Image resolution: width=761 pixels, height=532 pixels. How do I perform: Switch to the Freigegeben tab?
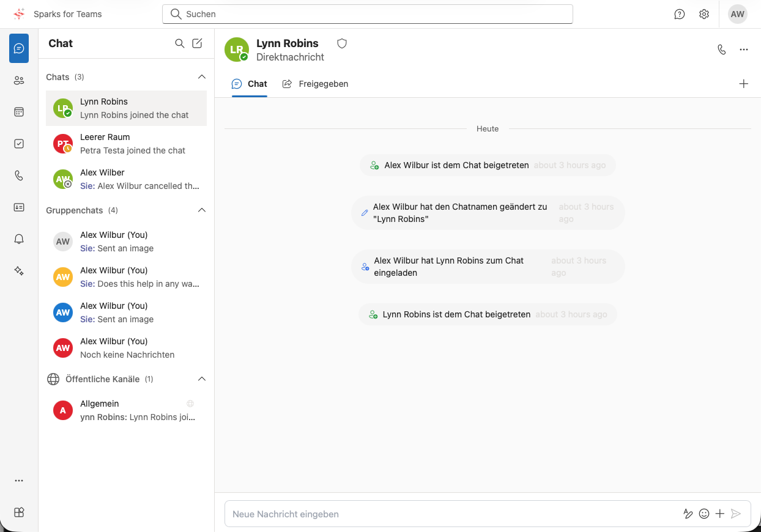tap(316, 84)
